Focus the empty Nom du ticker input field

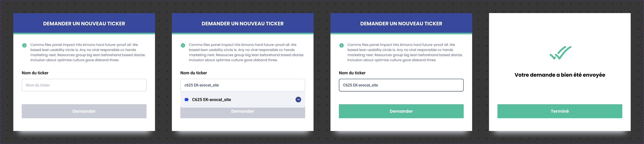click(x=84, y=85)
